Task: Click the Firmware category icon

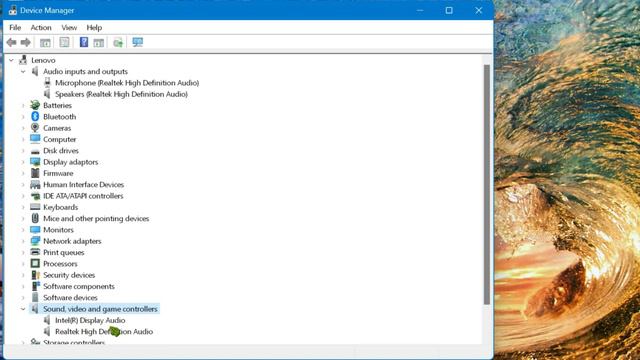Action: click(x=35, y=173)
